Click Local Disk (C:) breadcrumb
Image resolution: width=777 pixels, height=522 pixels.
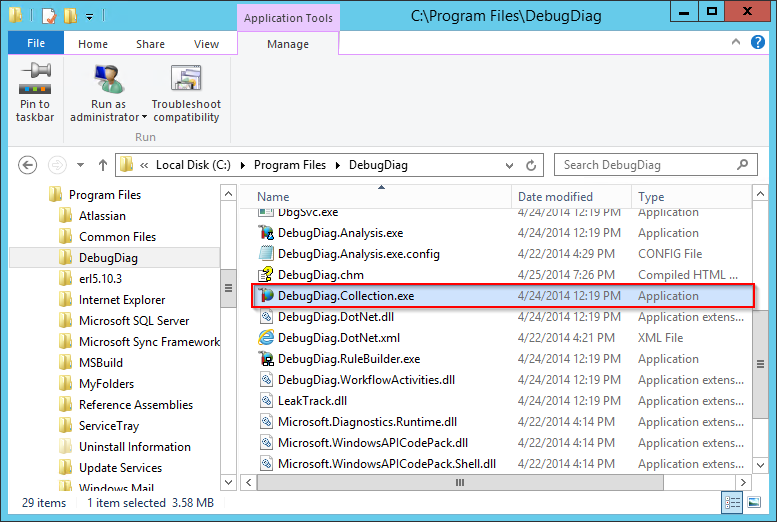tap(193, 165)
